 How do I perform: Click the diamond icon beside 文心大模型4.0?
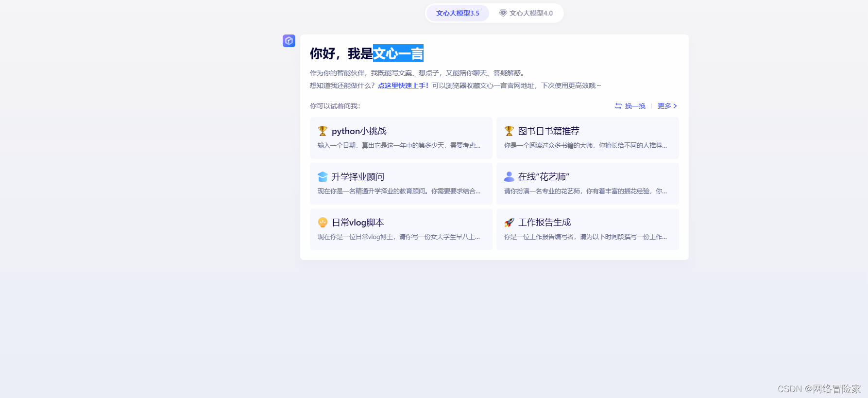click(503, 13)
